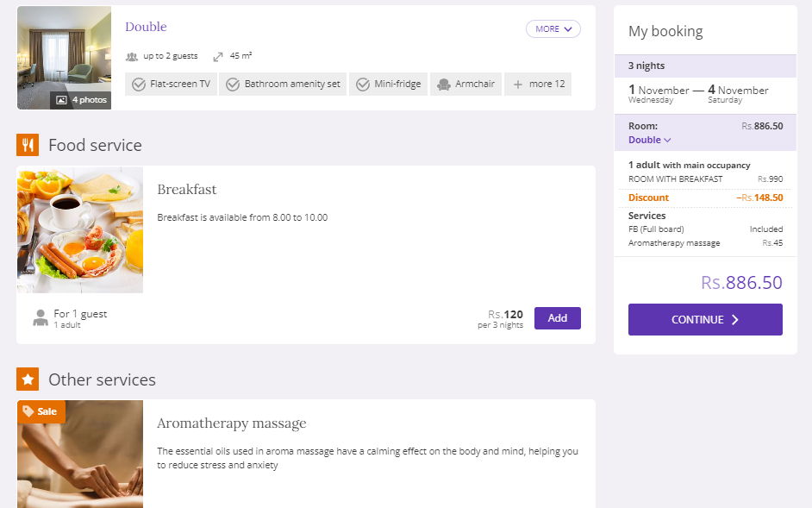Expand the 'more 12' amenities list
812x508 pixels.
539,84
